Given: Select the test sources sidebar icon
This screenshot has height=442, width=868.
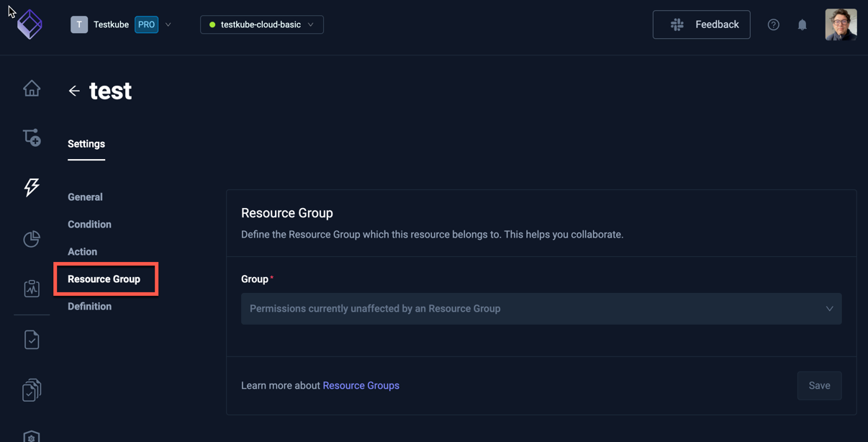Looking at the screenshot, I should (32, 137).
